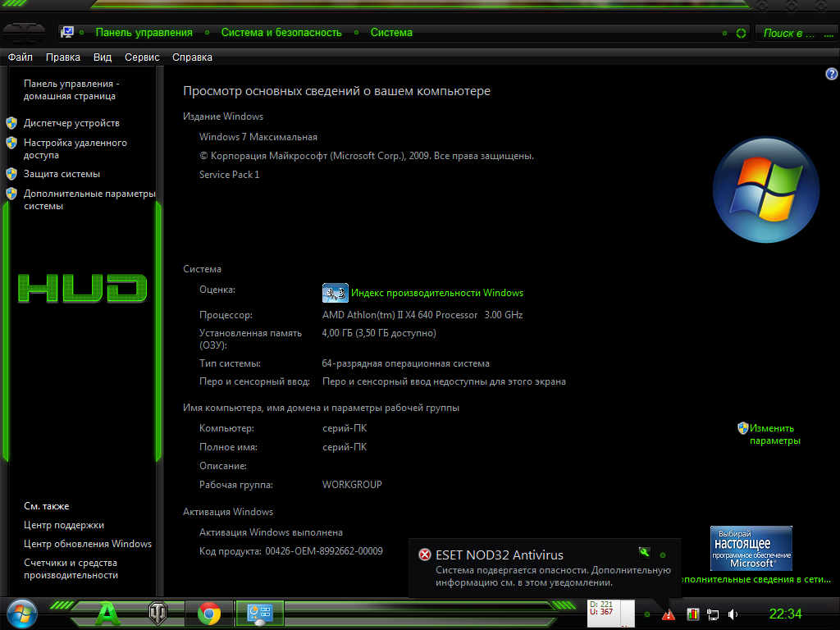The width and height of the screenshot is (840, 630).
Task: Open Панель управления - домашняя страница
Action: [71, 90]
